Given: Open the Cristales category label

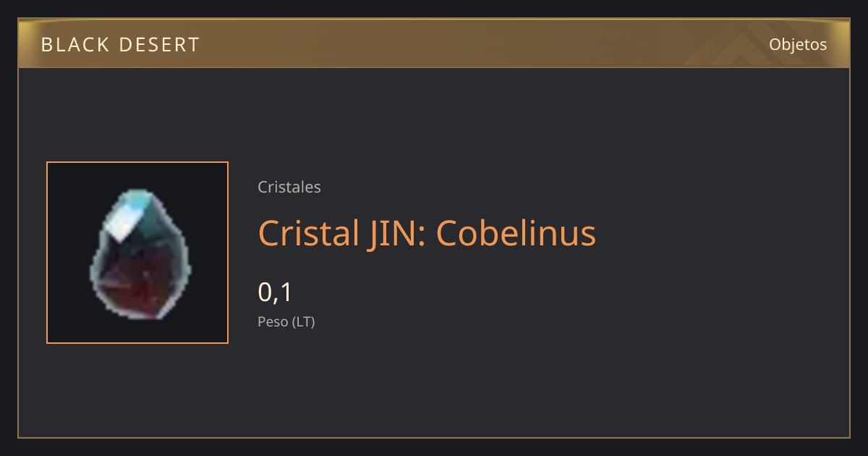Looking at the screenshot, I should click(289, 187).
